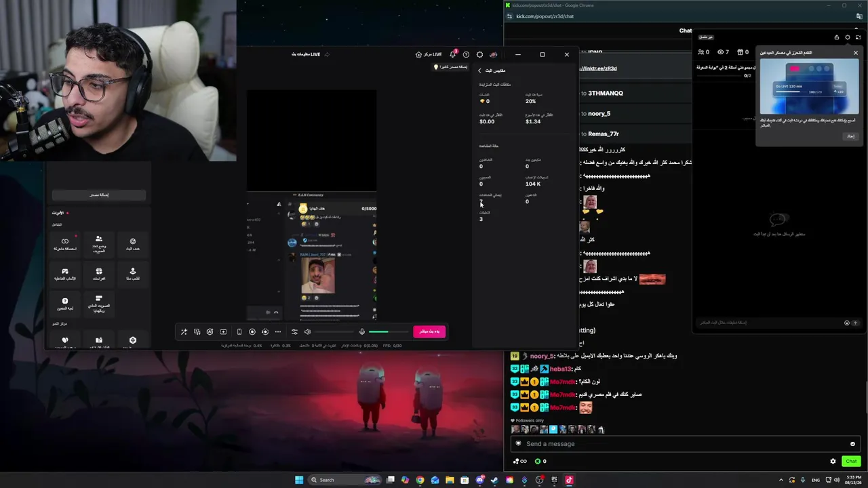Image resolution: width=868 pixels, height=488 pixels.
Task: Open Google Chrome from the taskbar
Action: (x=420, y=480)
